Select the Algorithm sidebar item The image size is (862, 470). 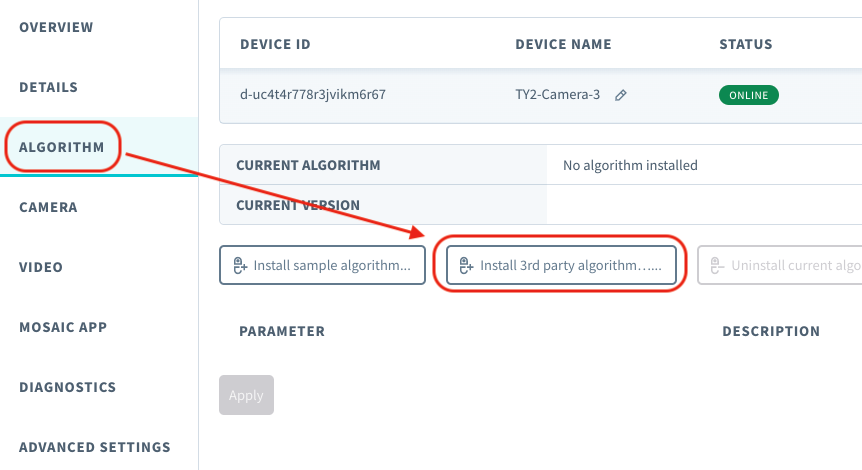point(61,147)
